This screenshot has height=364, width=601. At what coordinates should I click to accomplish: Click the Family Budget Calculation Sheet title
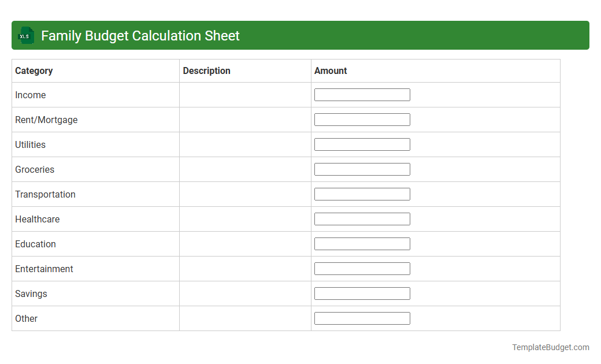[139, 35]
